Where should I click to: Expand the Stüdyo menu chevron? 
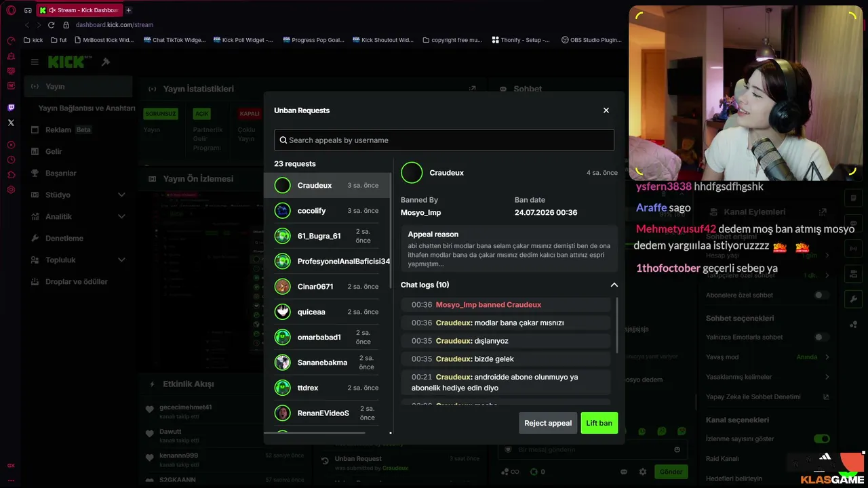tap(121, 195)
